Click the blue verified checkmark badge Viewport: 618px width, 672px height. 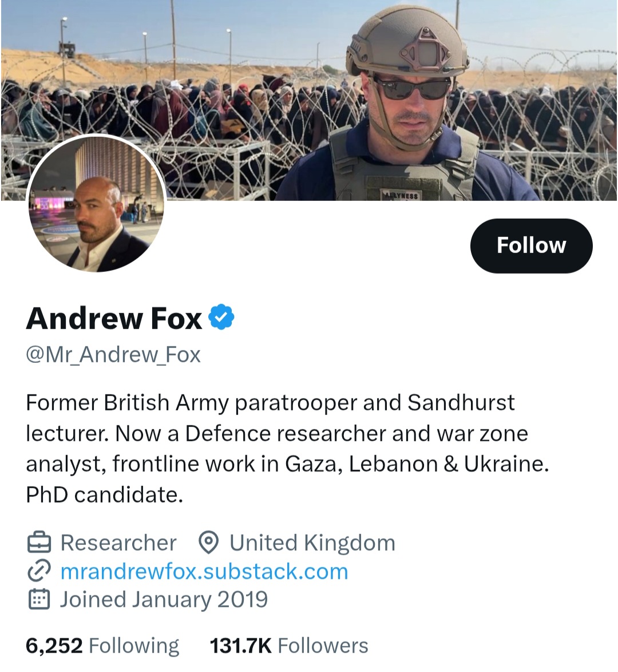tap(221, 317)
